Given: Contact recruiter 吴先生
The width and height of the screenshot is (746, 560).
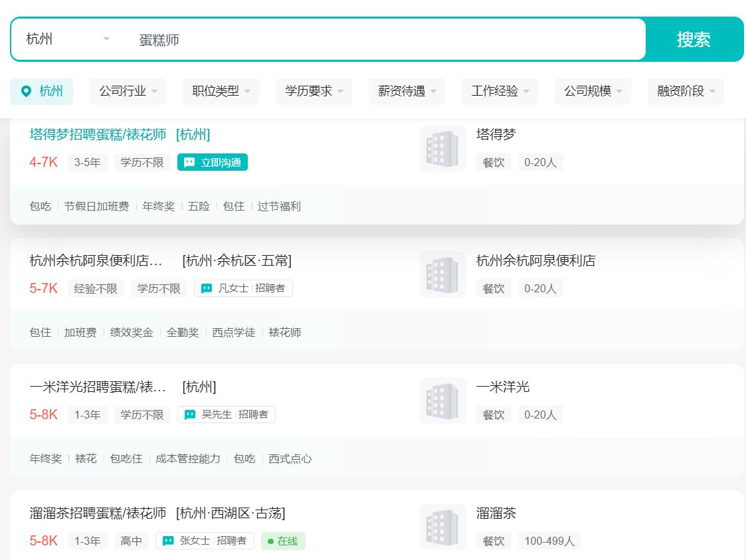Looking at the screenshot, I should click(227, 415).
